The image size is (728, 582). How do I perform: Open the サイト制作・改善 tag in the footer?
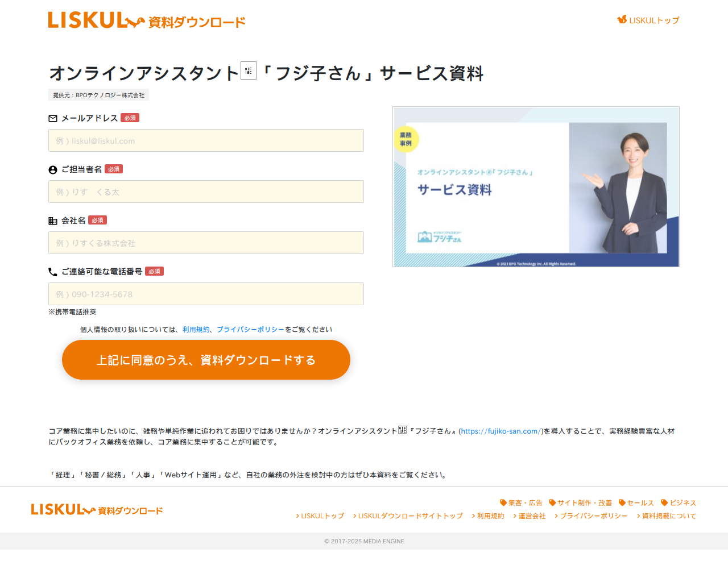click(585, 503)
